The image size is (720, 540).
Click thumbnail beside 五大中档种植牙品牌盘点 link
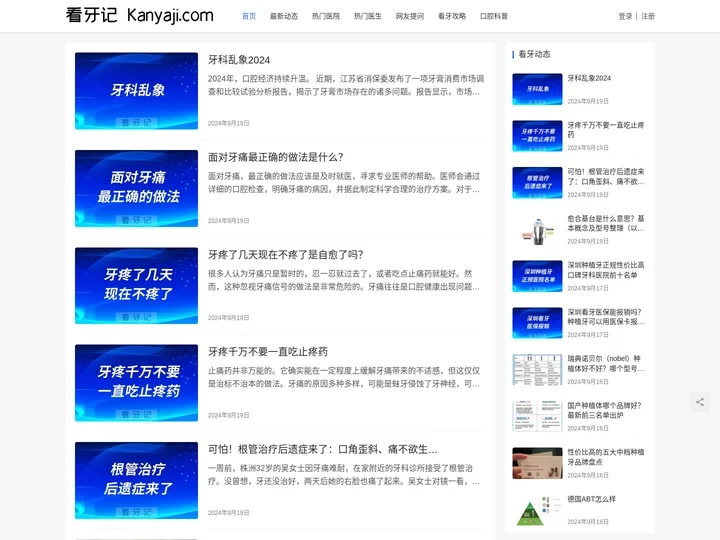537,463
